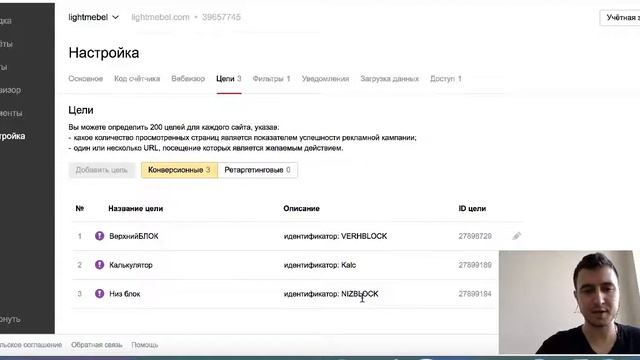
Task: Click the ID цели column header
Action: (472, 209)
